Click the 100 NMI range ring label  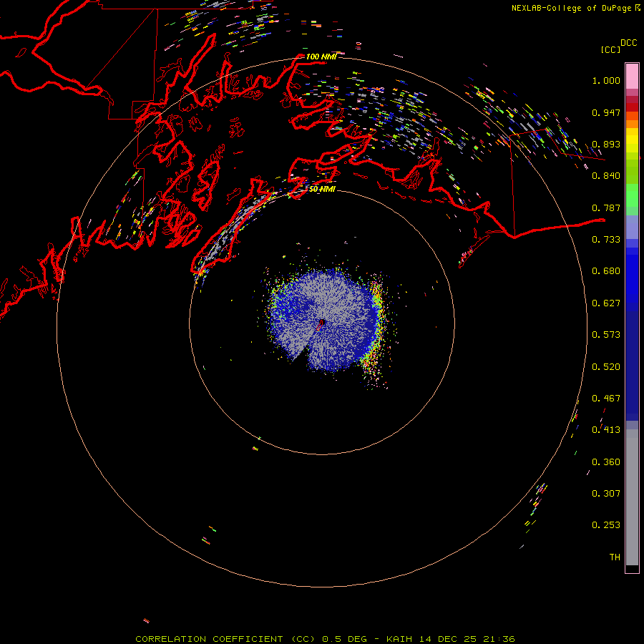click(x=321, y=57)
